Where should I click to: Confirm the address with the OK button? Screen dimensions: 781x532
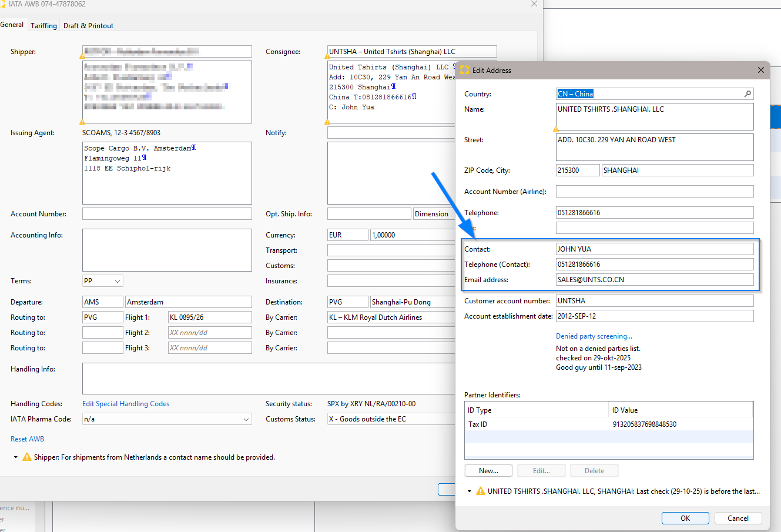pos(685,518)
